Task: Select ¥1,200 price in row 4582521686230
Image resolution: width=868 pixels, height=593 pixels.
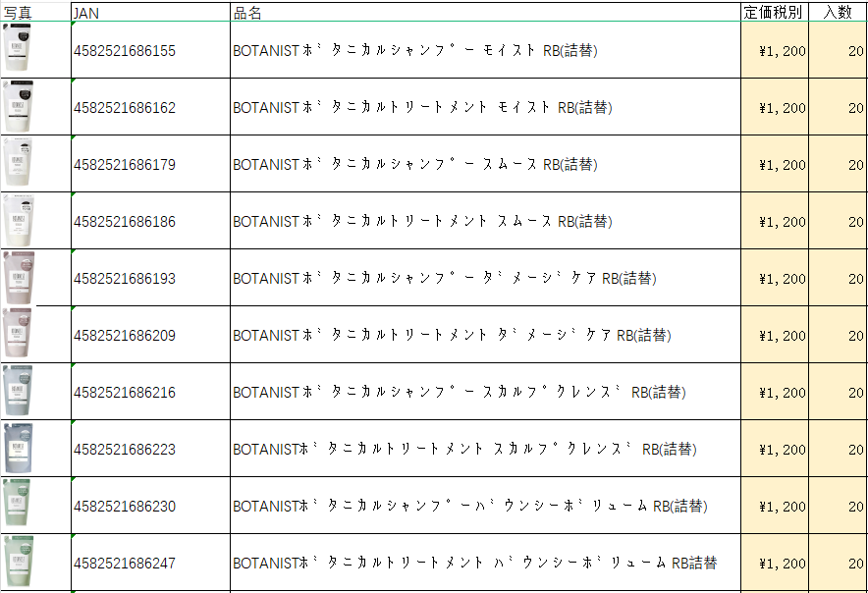Action: coord(775,506)
